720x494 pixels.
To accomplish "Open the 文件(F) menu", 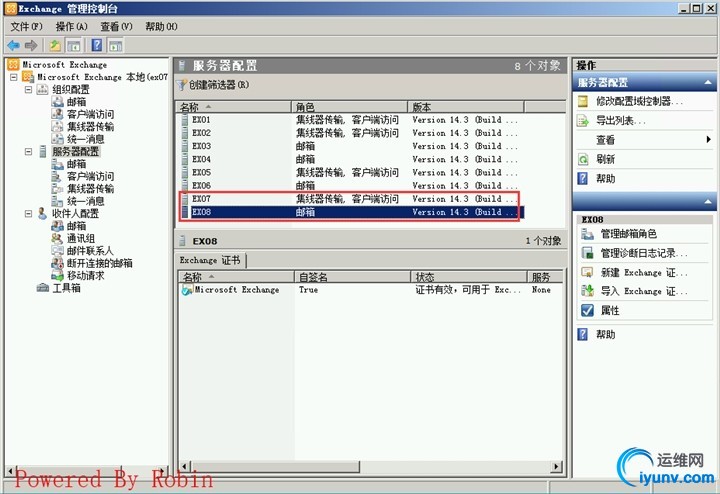I will tap(26, 27).
